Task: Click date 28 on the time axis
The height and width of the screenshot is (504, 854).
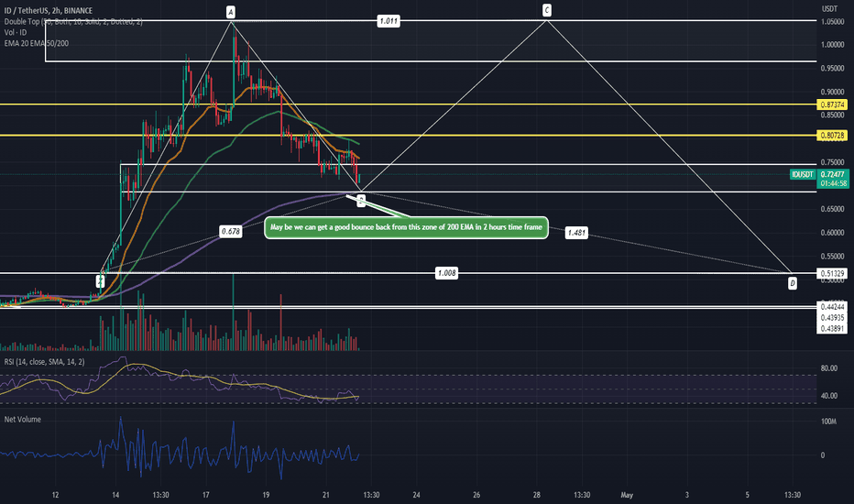Action: pos(536,495)
